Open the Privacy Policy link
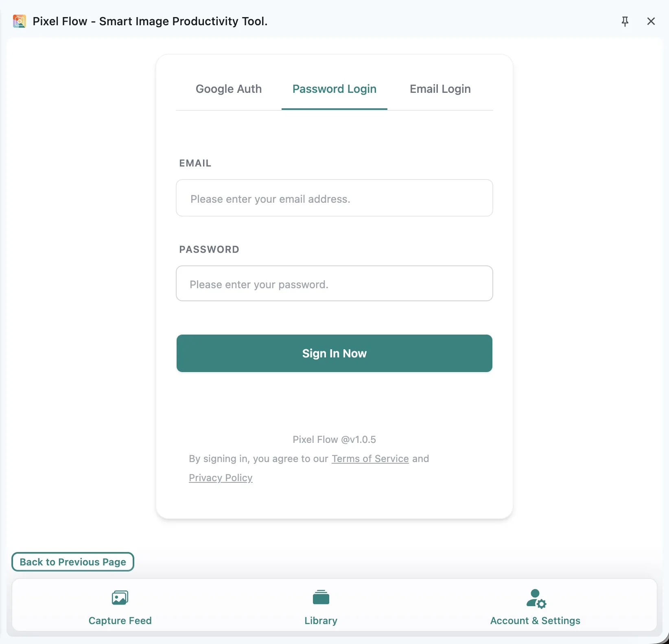 [221, 478]
